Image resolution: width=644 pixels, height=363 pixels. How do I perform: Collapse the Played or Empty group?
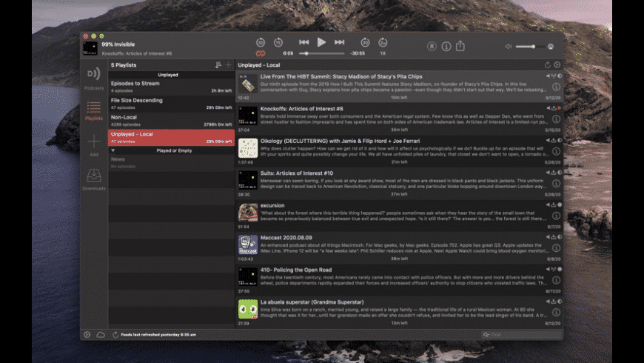click(113, 150)
